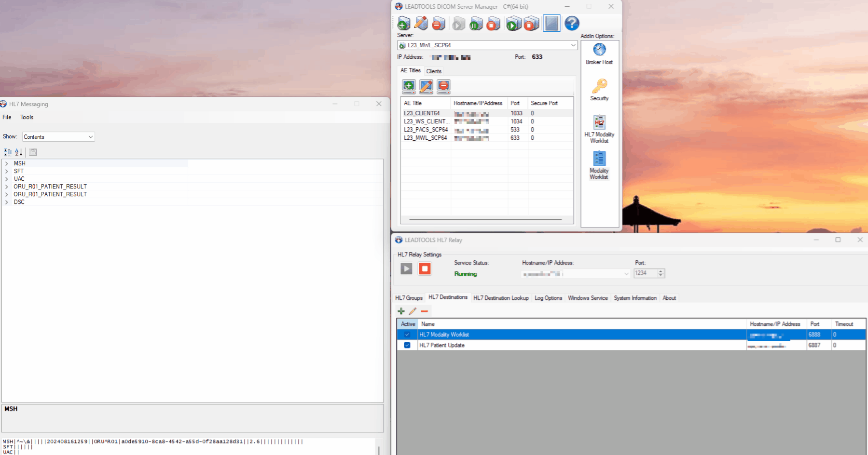Click the property pages icon in HL7 Messaging
Viewport: 868px width, 455px height.
click(x=33, y=152)
